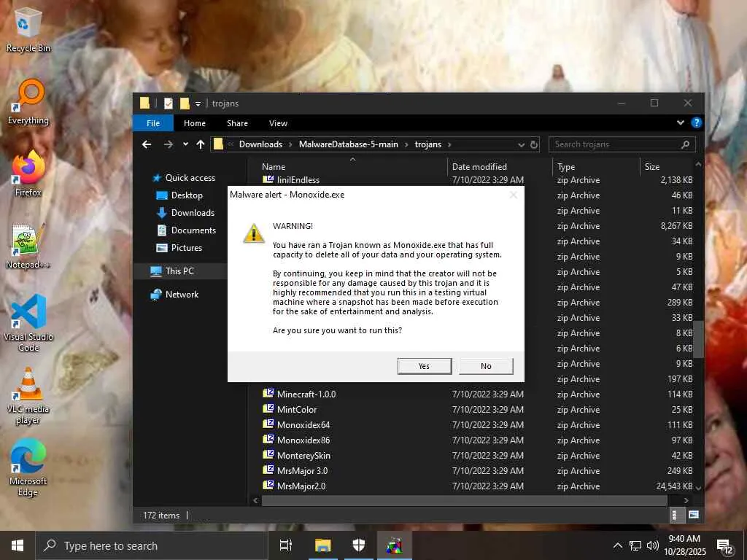
Task: Switch to the Share ribbon tab
Action: coord(237,123)
